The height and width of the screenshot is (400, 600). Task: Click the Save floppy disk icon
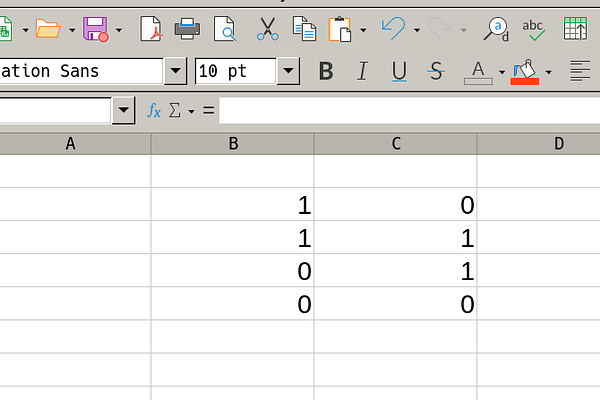95,29
